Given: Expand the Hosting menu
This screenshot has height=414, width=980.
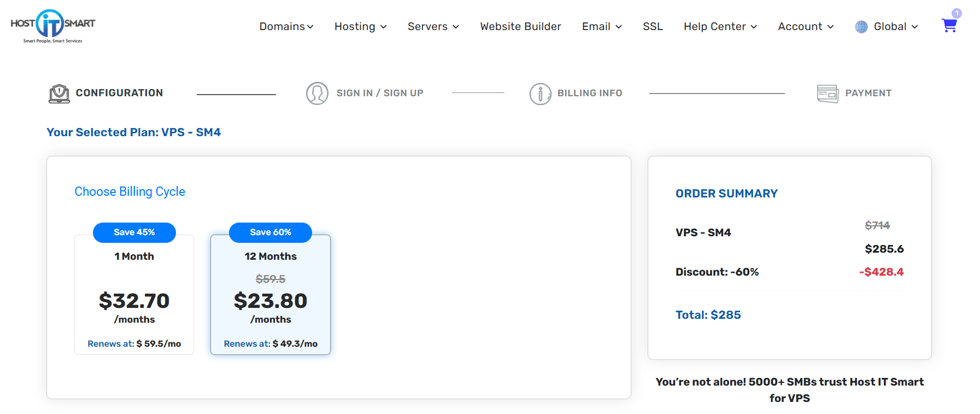Looking at the screenshot, I should 361,26.
